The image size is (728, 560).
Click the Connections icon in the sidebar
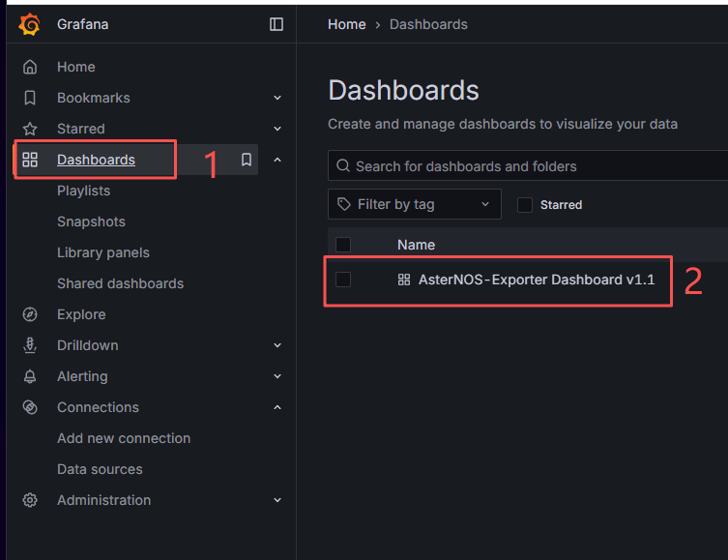coord(30,407)
